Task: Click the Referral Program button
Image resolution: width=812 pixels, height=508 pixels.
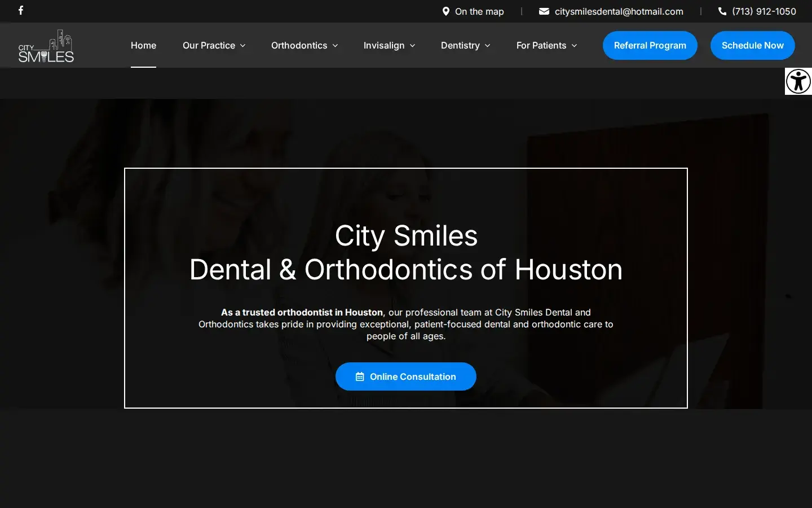Action: coord(650,45)
